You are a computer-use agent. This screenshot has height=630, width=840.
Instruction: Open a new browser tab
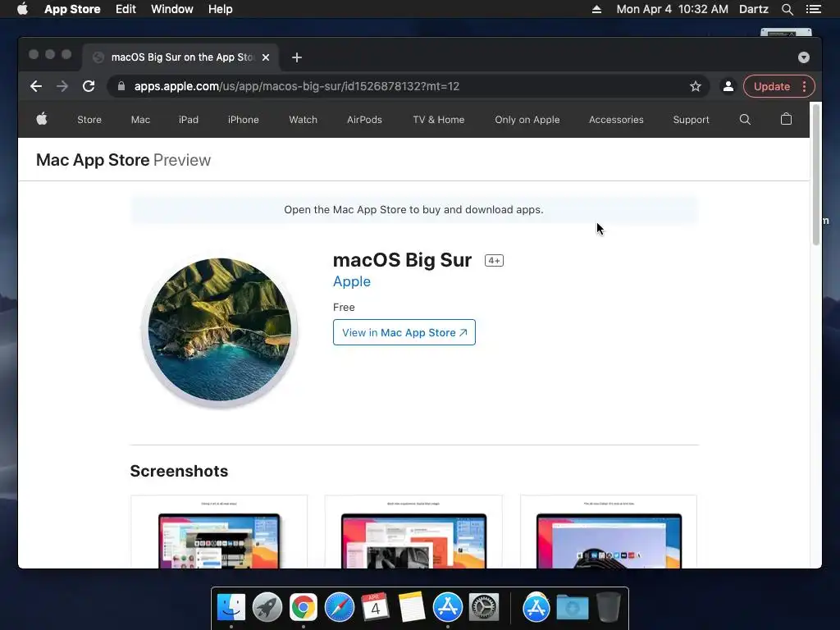297,57
